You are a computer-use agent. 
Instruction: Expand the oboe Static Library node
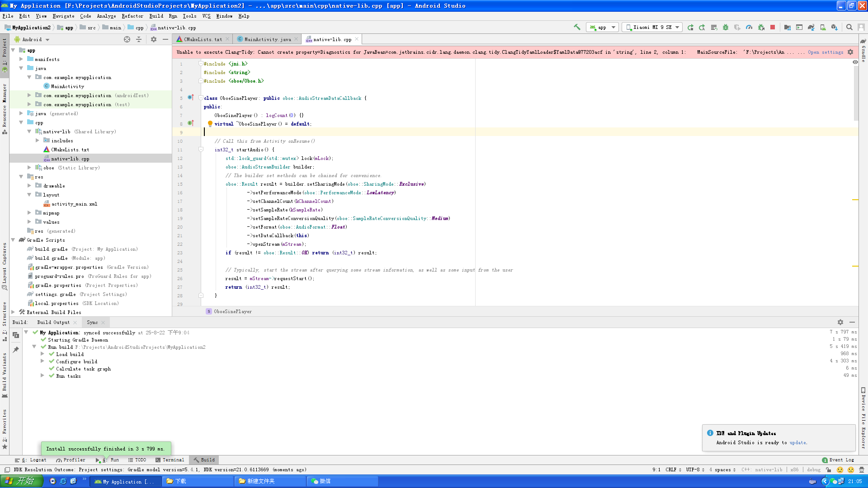[x=29, y=168]
